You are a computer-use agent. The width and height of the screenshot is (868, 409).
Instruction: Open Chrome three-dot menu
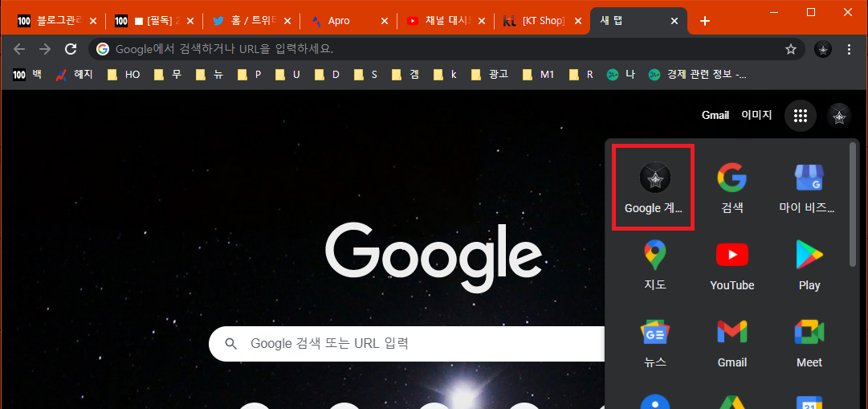tap(850, 49)
